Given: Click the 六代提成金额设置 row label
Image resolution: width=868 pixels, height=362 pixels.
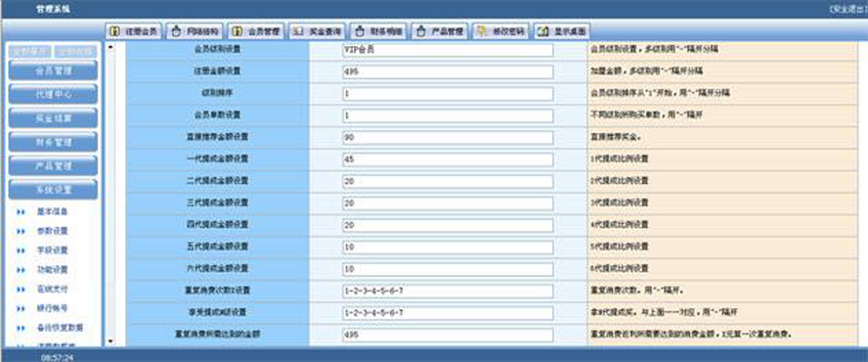Looking at the screenshot, I should pos(218,269).
